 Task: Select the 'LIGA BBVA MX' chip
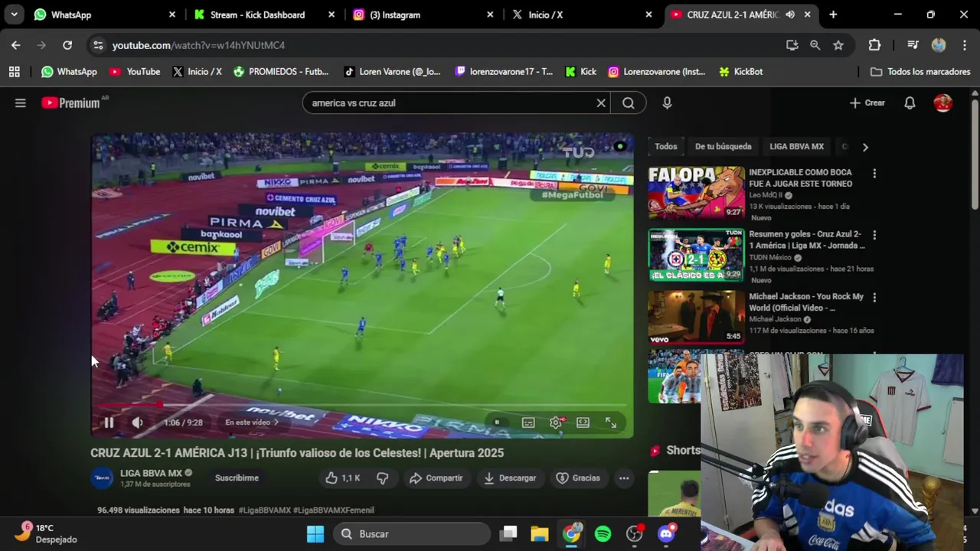coord(796,146)
